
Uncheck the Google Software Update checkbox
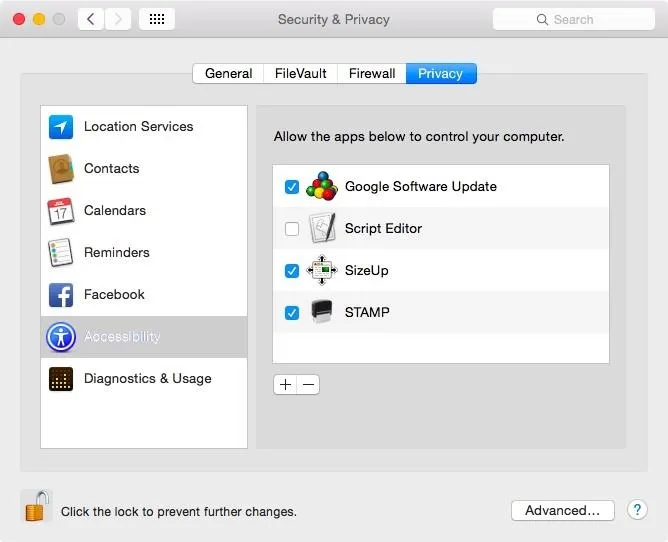[292, 187]
